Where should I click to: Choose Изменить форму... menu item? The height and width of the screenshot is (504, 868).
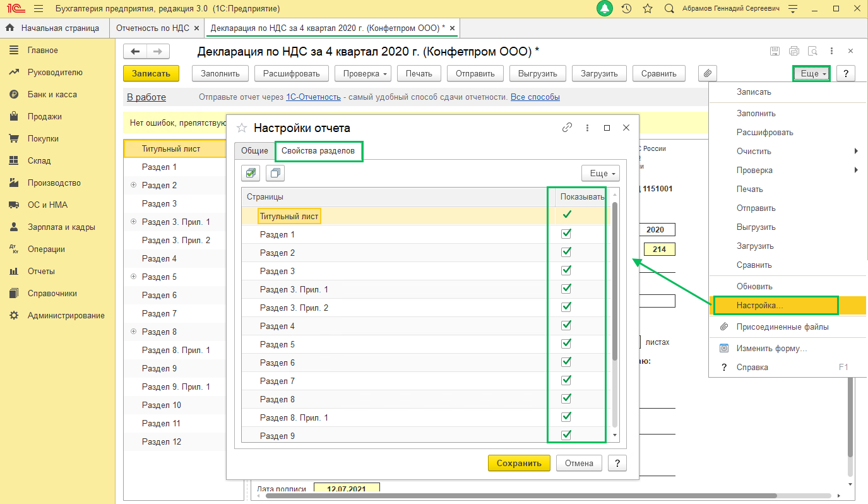(788, 349)
